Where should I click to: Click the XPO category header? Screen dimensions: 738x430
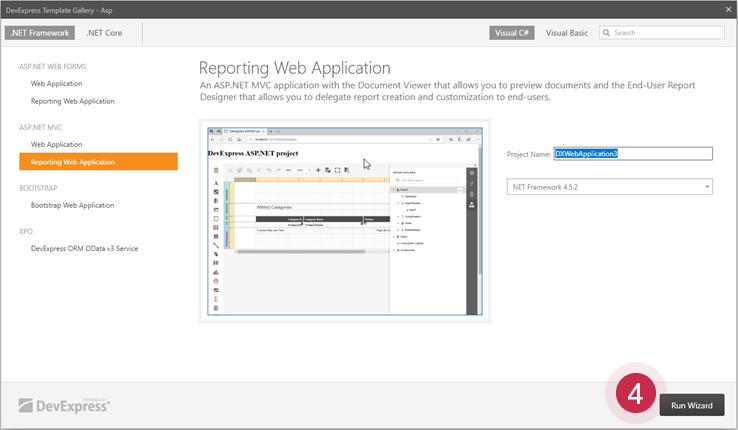(x=26, y=231)
